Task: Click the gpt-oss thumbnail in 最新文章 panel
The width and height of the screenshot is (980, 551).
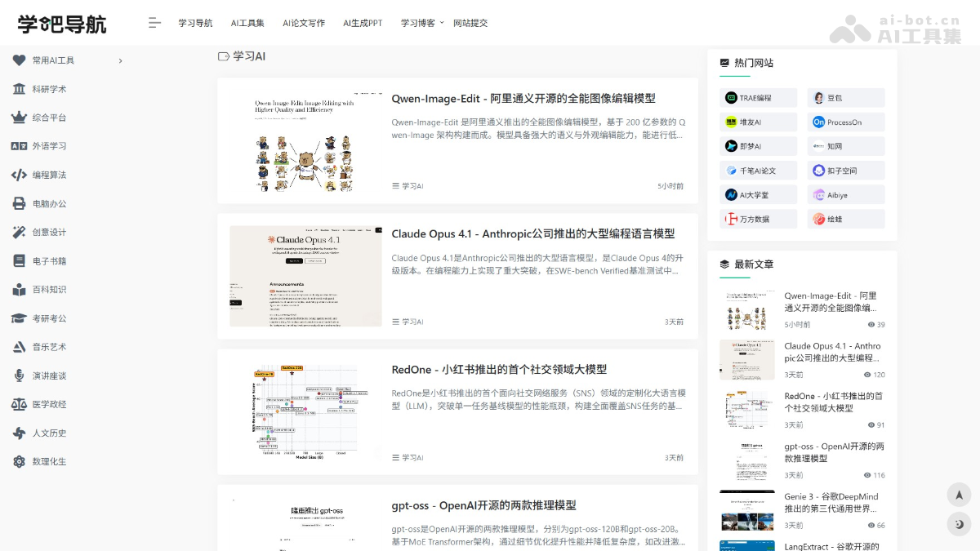Action: (x=747, y=460)
